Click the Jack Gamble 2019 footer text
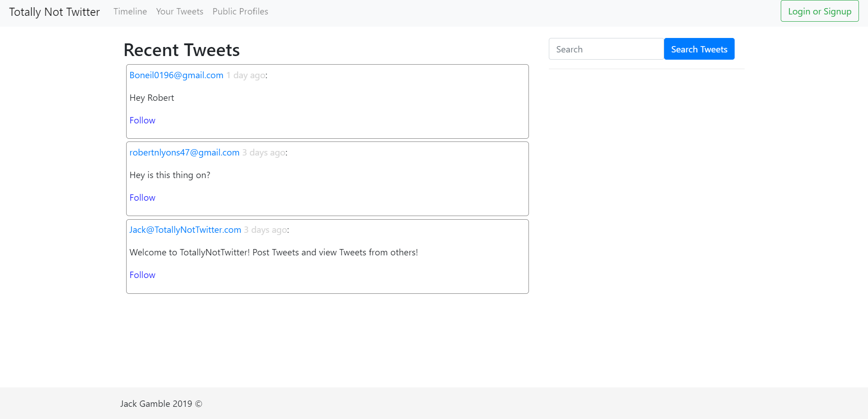Image resolution: width=868 pixels, height=419 pixels. click(x=161, y=404)
